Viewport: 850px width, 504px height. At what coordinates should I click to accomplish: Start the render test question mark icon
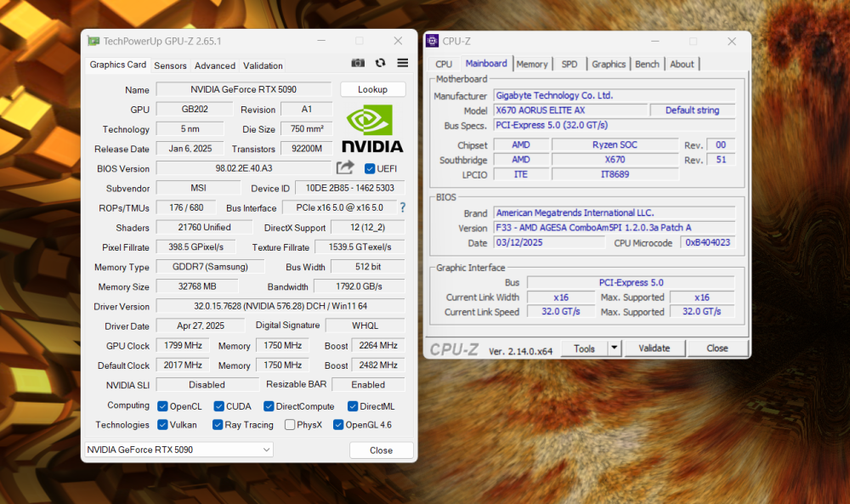402,207
